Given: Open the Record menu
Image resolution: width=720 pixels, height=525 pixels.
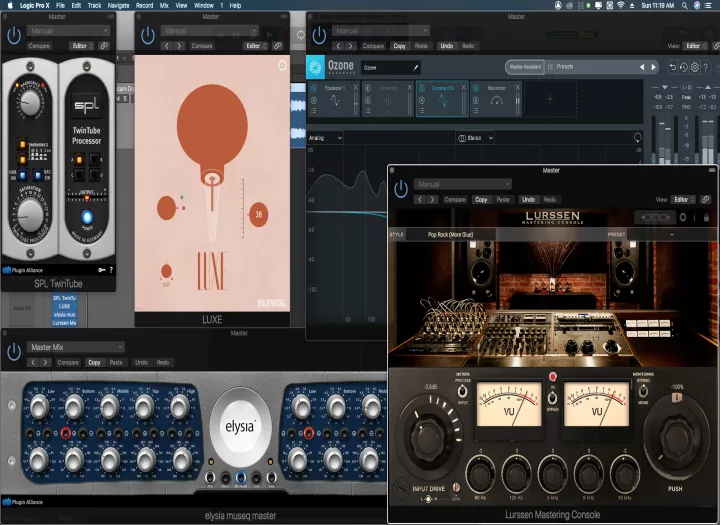Looking at the screenshot, I should (144, 6).
